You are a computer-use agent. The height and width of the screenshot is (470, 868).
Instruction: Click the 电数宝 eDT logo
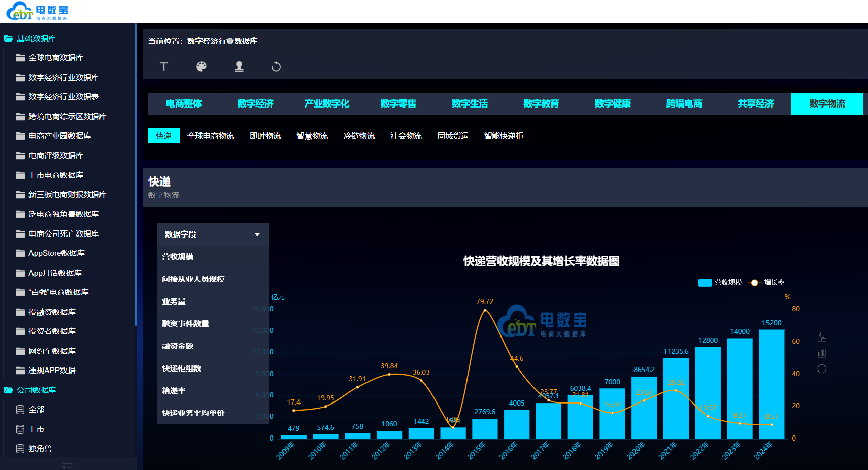tap(37, 11)
